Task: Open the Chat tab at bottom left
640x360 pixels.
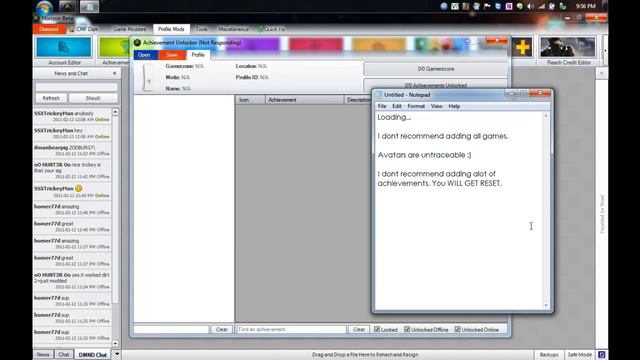Action: coord(63,354)
